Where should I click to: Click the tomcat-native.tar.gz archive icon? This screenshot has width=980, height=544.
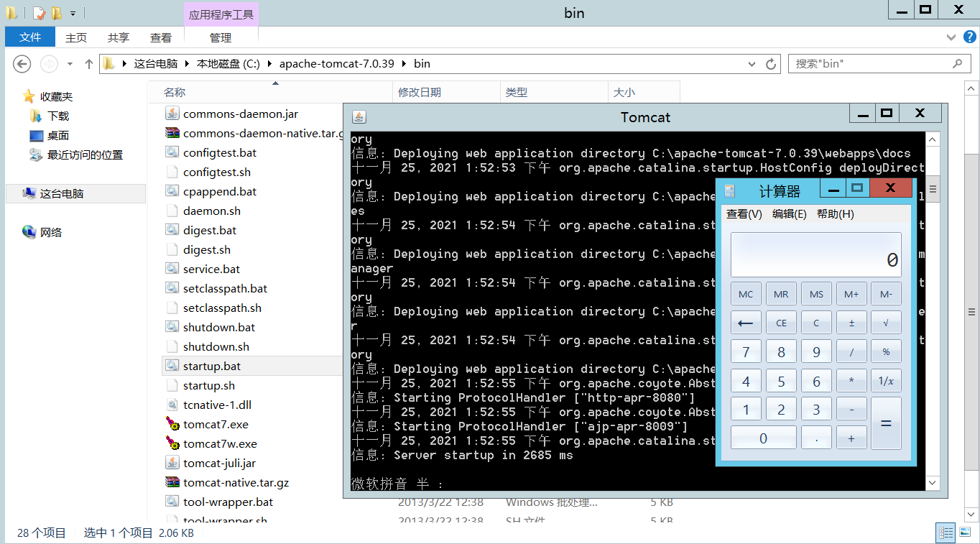172,482
